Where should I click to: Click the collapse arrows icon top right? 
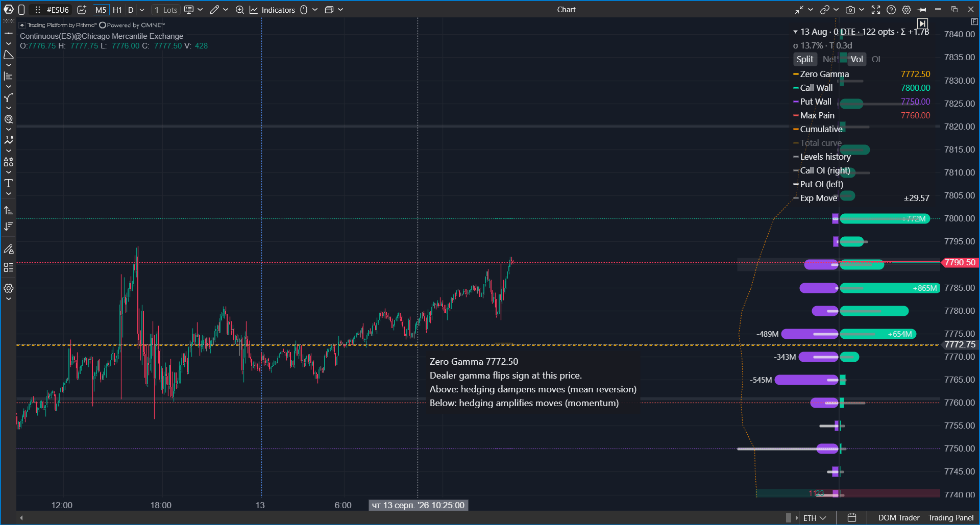coord(799,10)
